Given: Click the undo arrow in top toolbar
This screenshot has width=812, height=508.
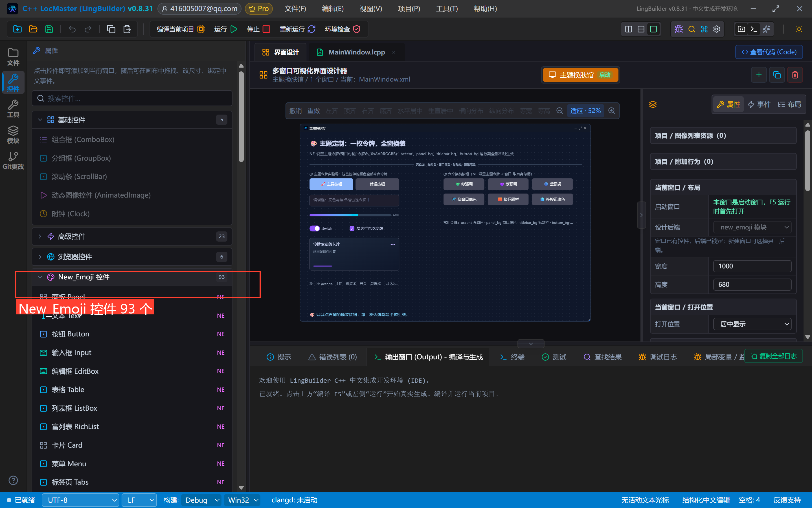Looking at the screenshot, I should pos(72,29).
